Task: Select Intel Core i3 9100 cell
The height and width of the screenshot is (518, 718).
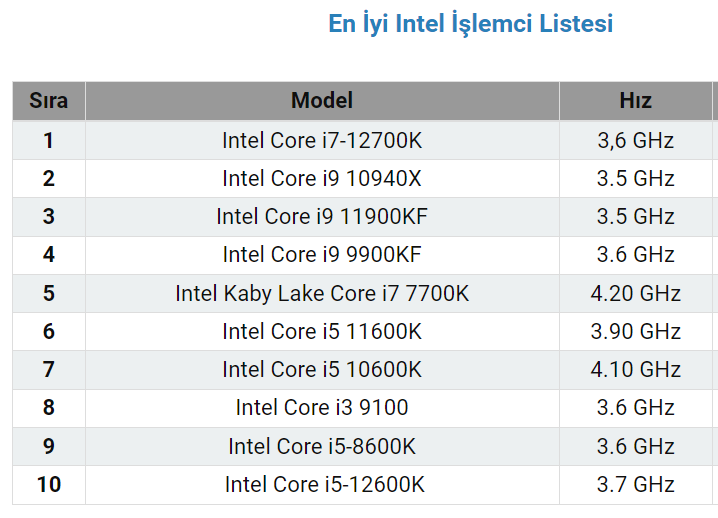Action: pyautogui.click(x=322, y=408)
